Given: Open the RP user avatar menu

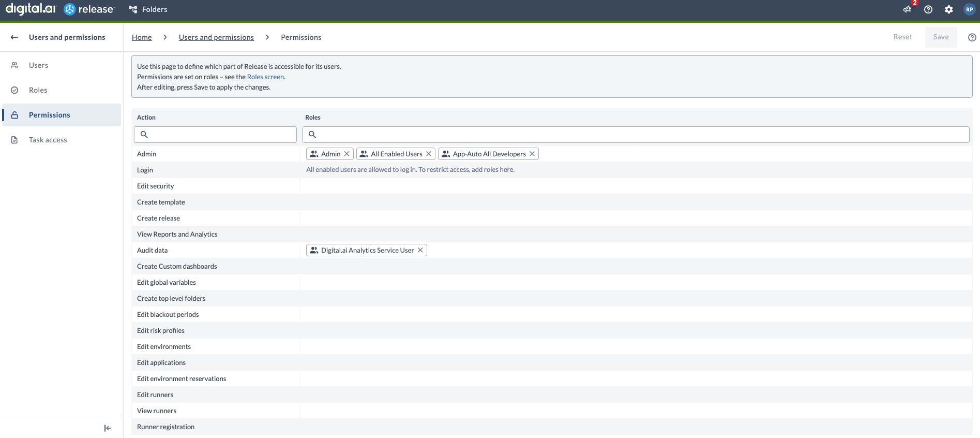Looking at the screenshot, I should pos(970,9).
